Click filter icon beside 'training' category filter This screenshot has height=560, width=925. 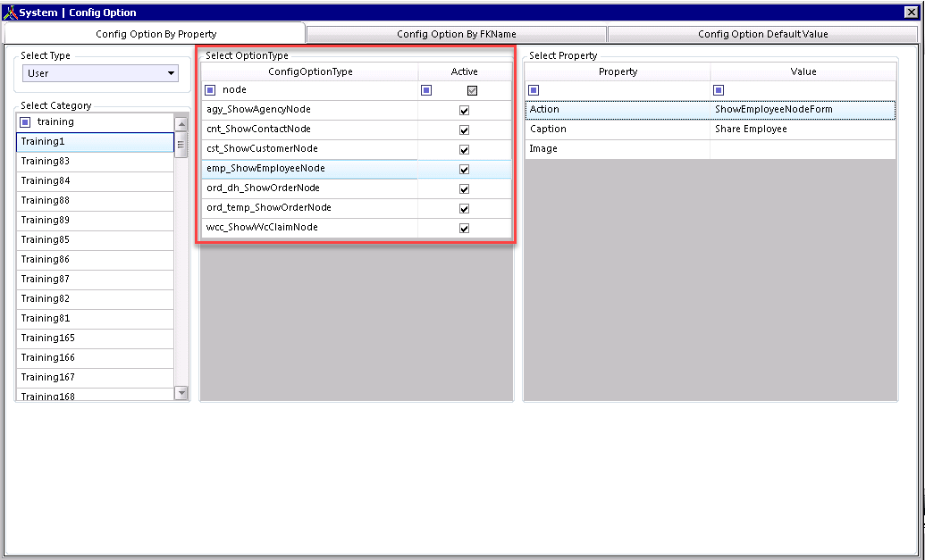[25, 122]
